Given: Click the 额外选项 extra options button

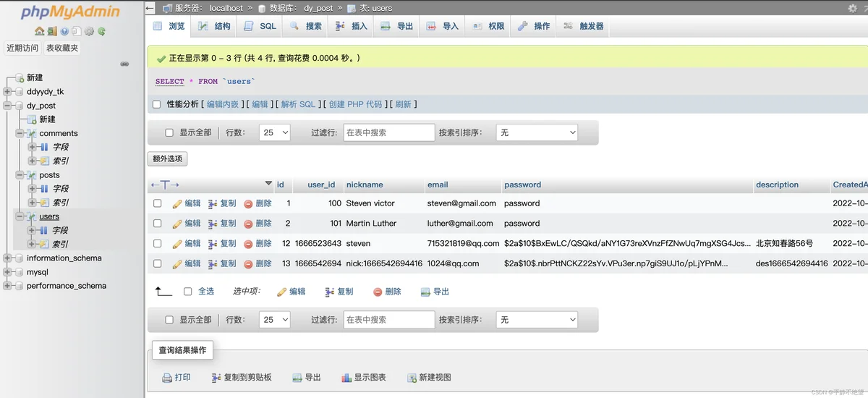Looking at the screenshot, I should pos(167,158).
